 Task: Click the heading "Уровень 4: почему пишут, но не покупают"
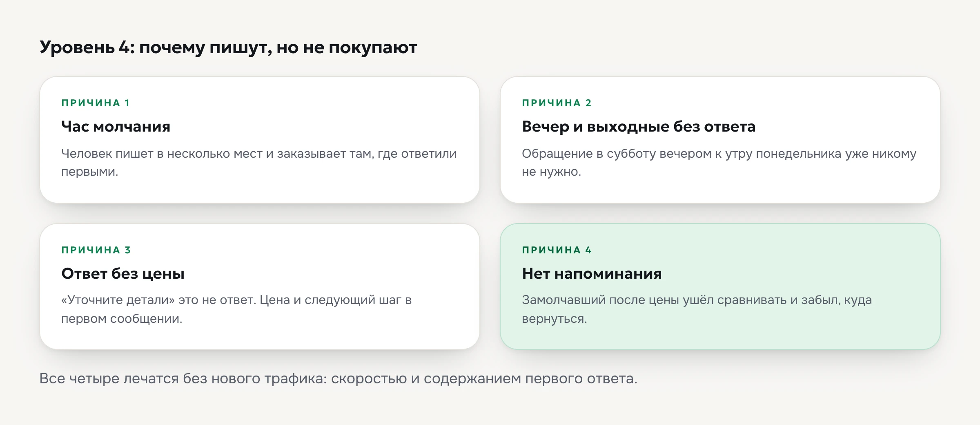(x=228, y=48)
